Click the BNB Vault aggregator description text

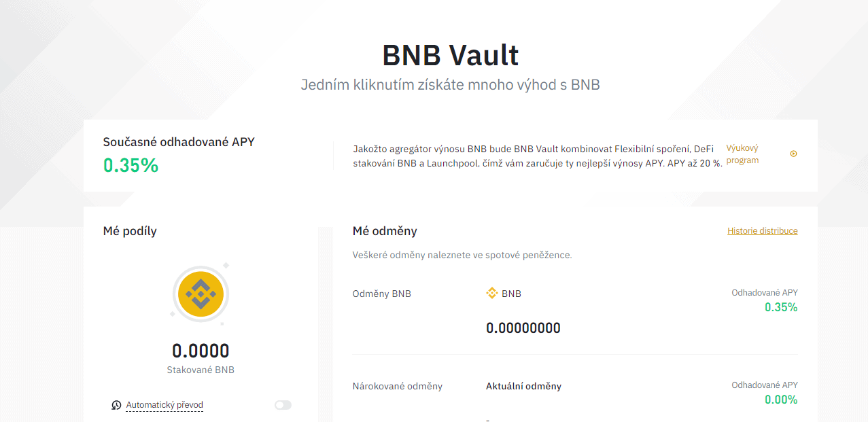pos(537,156)
